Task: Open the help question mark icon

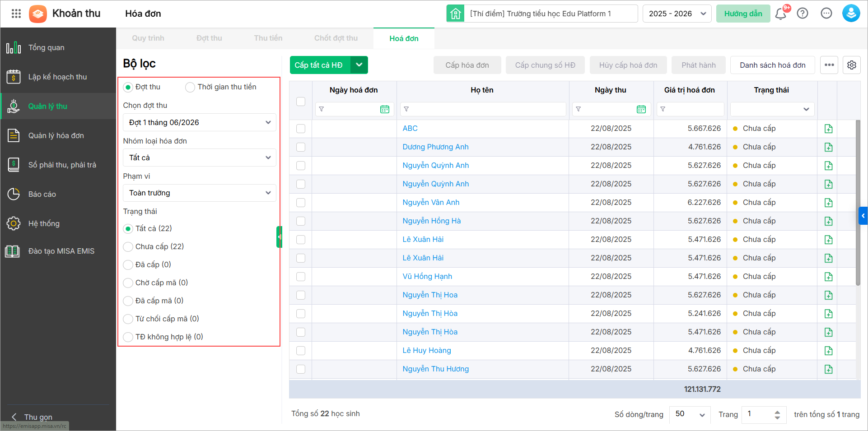Action: (x=803, y=14)
